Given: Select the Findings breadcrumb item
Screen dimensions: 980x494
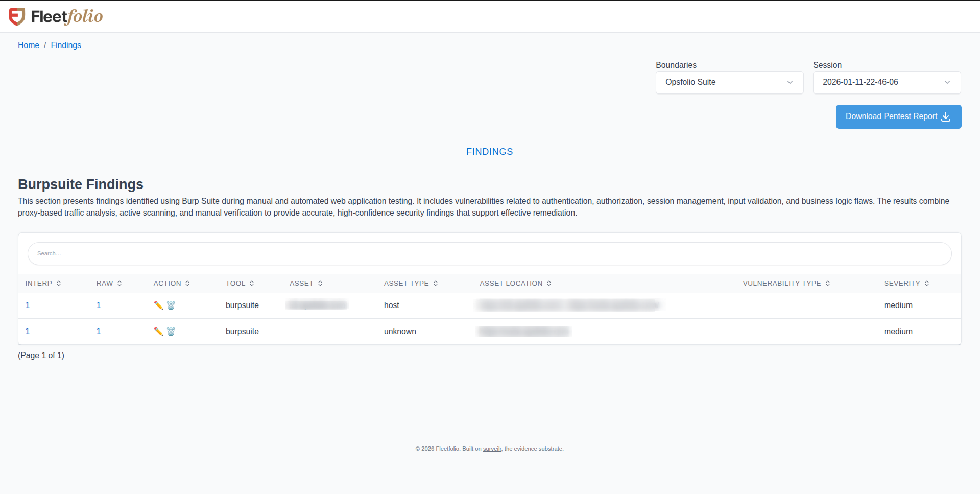Looking at the screenshot, I should [66, 45].
